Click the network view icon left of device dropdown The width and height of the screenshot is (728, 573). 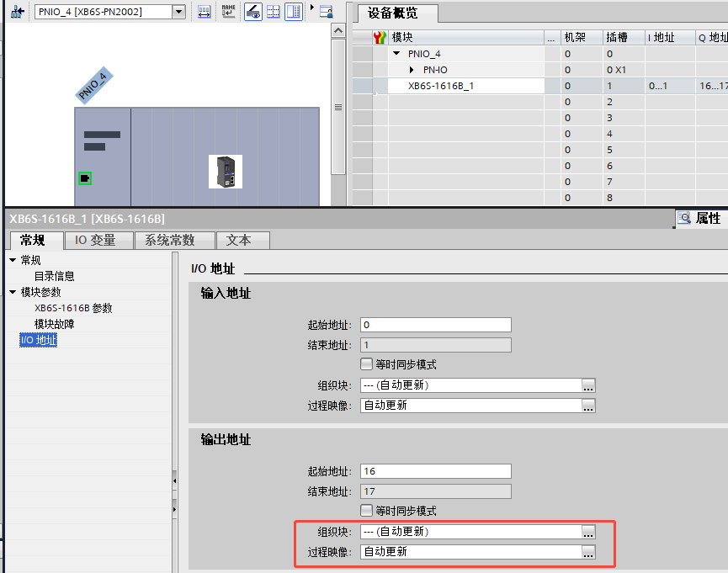point(16,11)
